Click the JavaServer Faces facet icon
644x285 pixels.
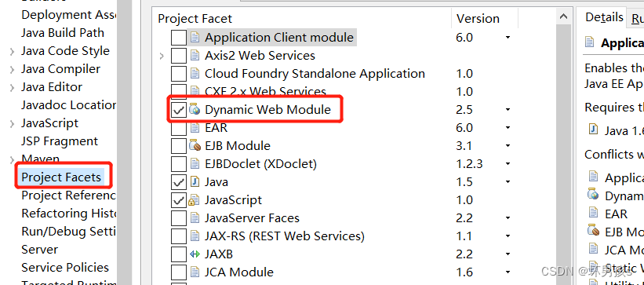[195, 218]
